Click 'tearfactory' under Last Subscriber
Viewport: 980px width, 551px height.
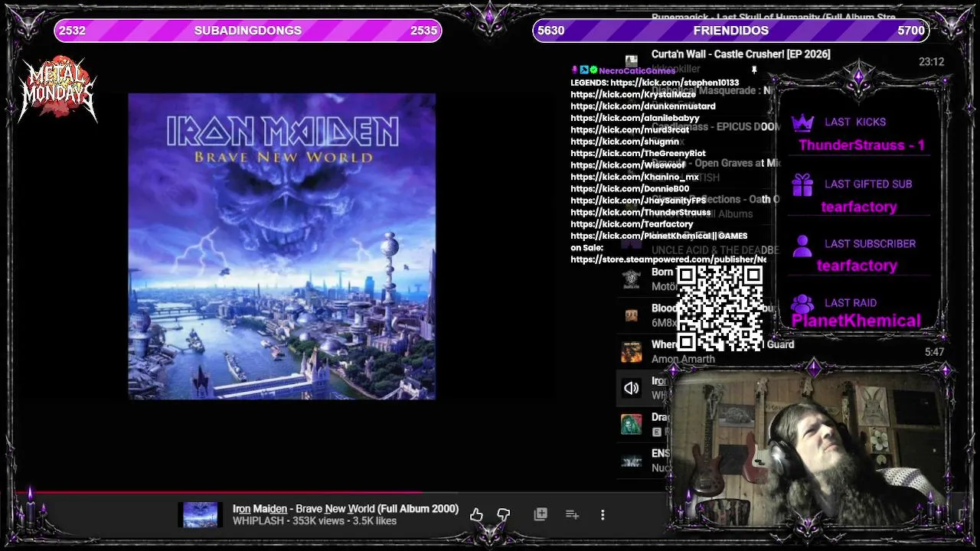tap(857, 266)
